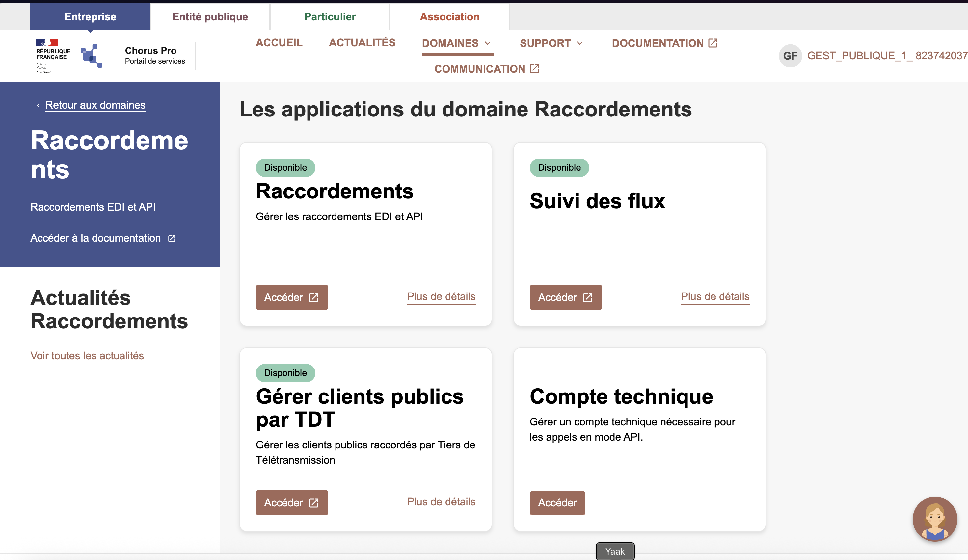Click external-link icon beside Documentation menu
The height and width of the screenshot is (560, 968).
[713, 43]
